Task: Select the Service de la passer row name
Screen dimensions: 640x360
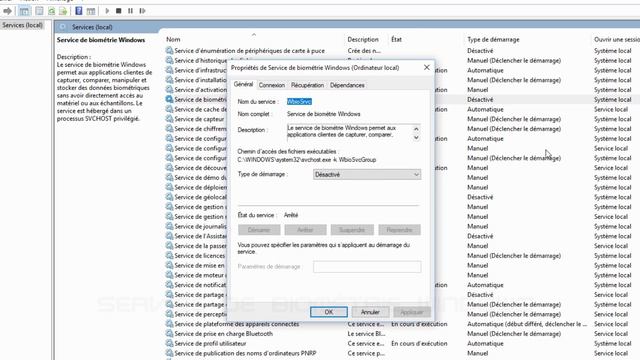Action: pyautogui.click(x=200, y=246)
